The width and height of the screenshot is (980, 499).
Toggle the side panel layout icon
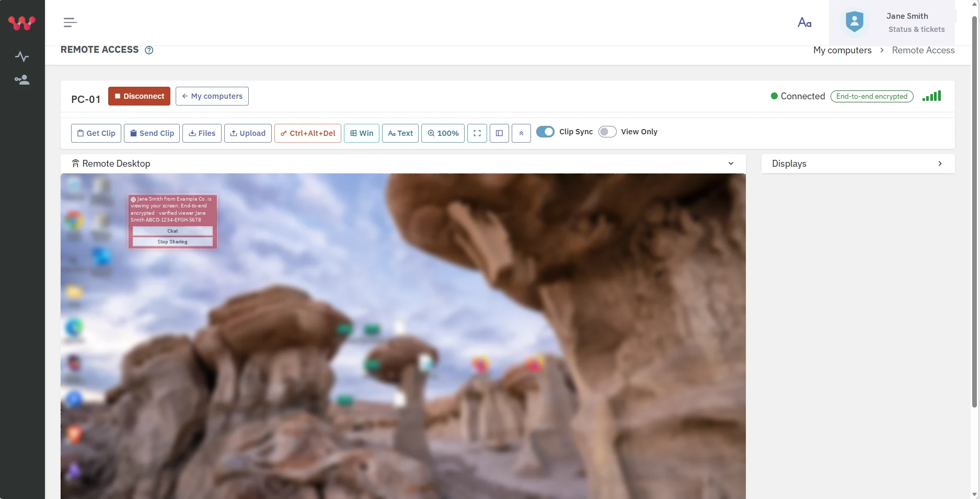tap(499, 133)
